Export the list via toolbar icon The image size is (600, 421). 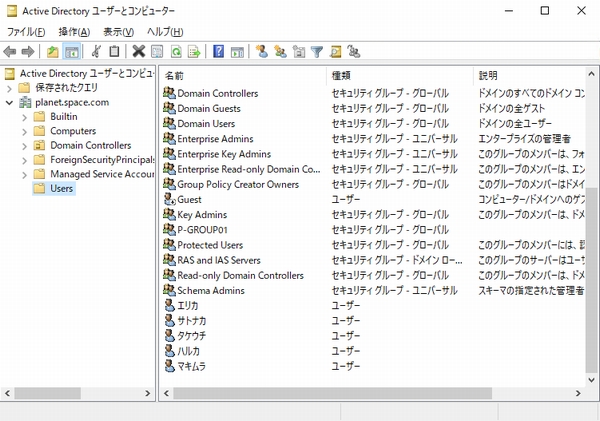pyautogui.click(x=194, y=51)
